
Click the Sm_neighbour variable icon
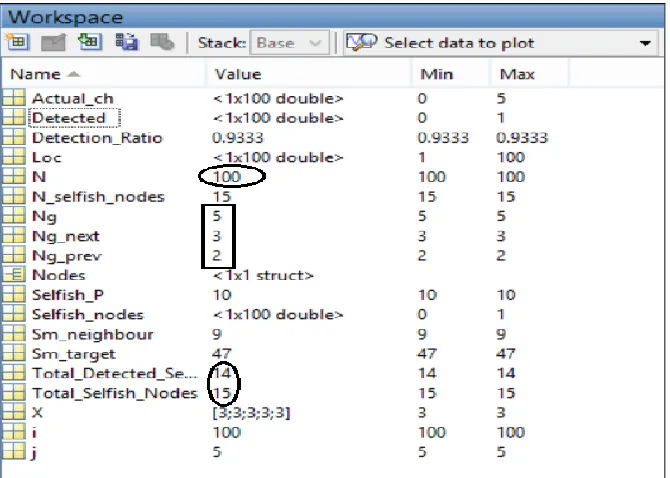[14, 334]
